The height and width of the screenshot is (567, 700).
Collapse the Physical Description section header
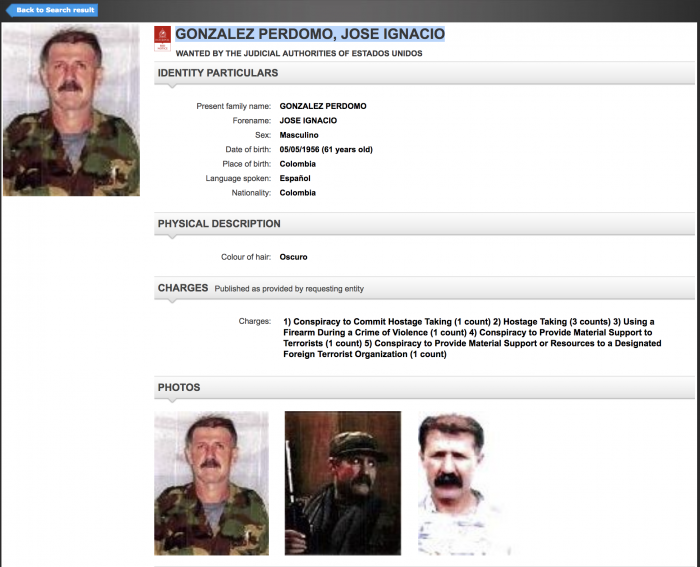point(219,224)
